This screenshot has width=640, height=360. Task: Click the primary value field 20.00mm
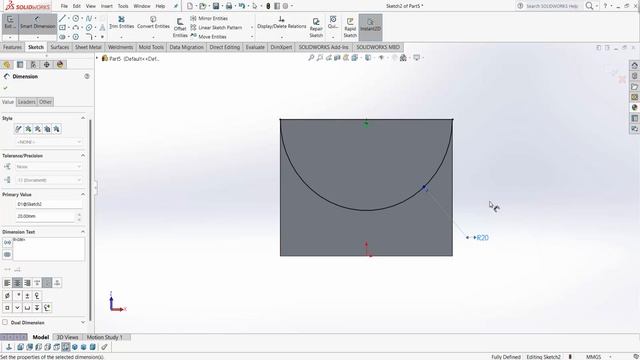pyautogui.click(x=46, y=216)
